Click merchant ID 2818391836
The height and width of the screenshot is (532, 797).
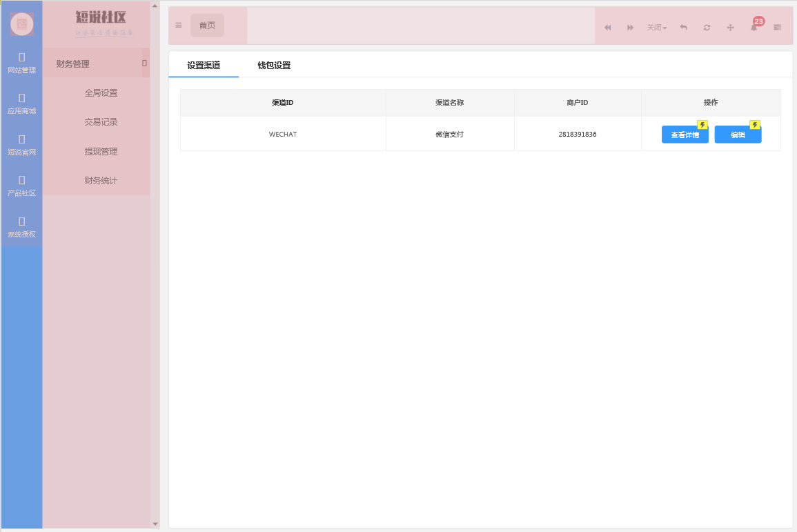pyautogui.click(x=578, y=134)
